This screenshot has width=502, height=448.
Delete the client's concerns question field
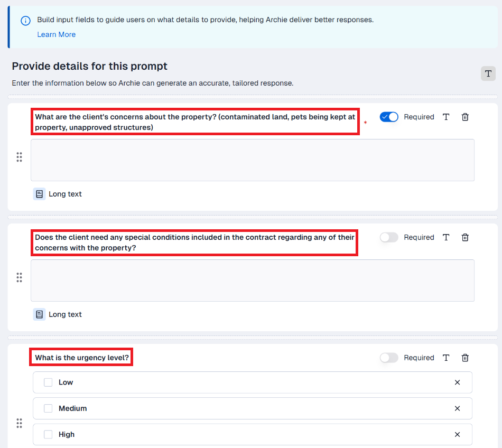coord(465,117)
